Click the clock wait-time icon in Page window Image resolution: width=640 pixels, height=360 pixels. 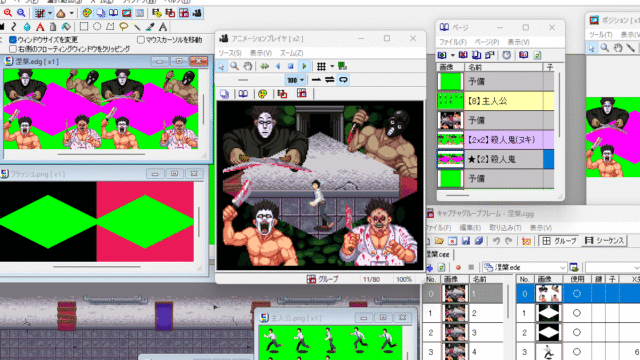(x=507, y=55)
